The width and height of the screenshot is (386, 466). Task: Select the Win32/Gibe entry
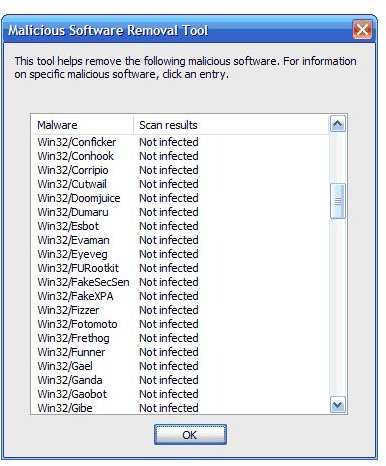(x=65, y=408)
